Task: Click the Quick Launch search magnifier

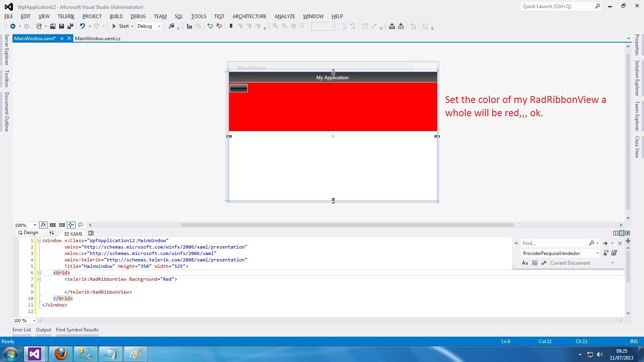Action: click(598, 6)
